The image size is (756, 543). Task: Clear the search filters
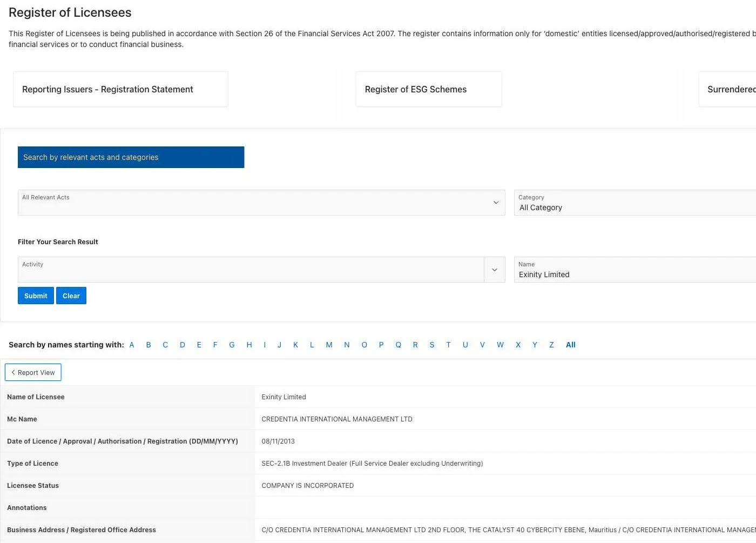pyautogui.click(x=71, y=296)
